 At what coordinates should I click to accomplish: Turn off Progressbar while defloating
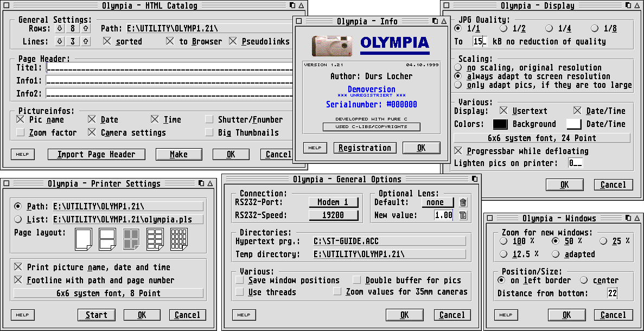(x=458, y=151)
